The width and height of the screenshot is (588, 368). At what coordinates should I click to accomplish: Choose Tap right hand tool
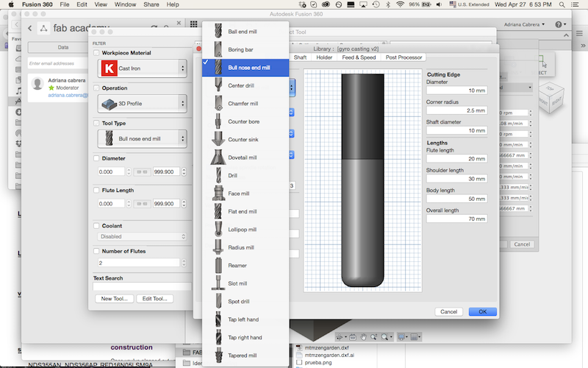pyautogui.click(x=245, y=338)
